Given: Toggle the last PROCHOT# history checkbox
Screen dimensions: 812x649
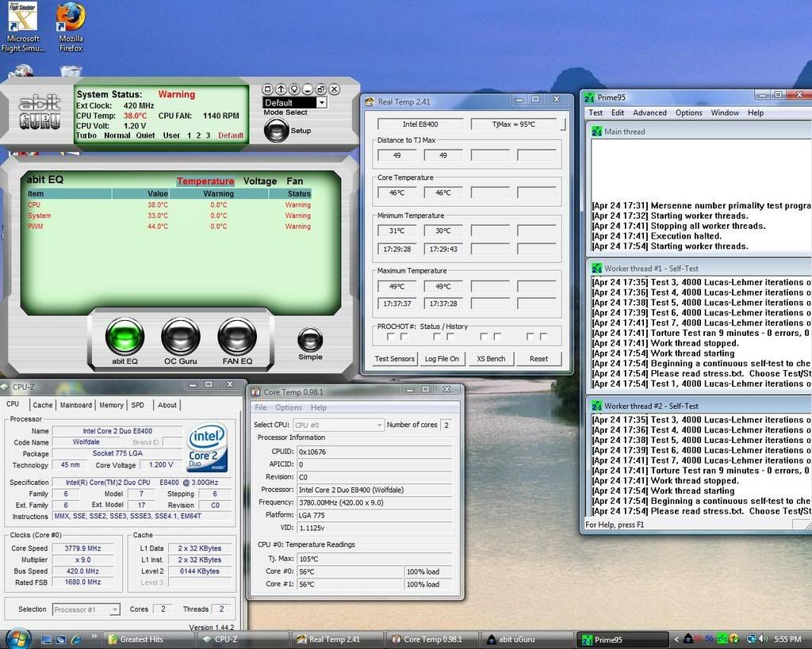Looking at the screenshot, I should point(543,337).
